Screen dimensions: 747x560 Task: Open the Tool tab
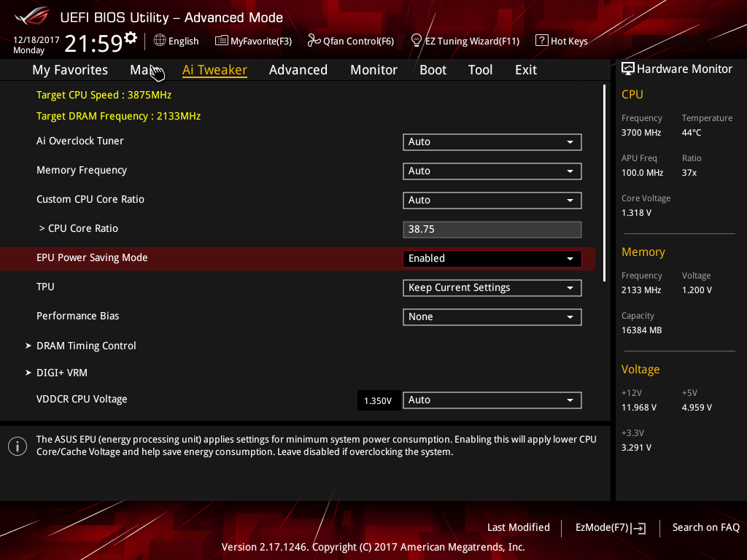coord(480,69)
